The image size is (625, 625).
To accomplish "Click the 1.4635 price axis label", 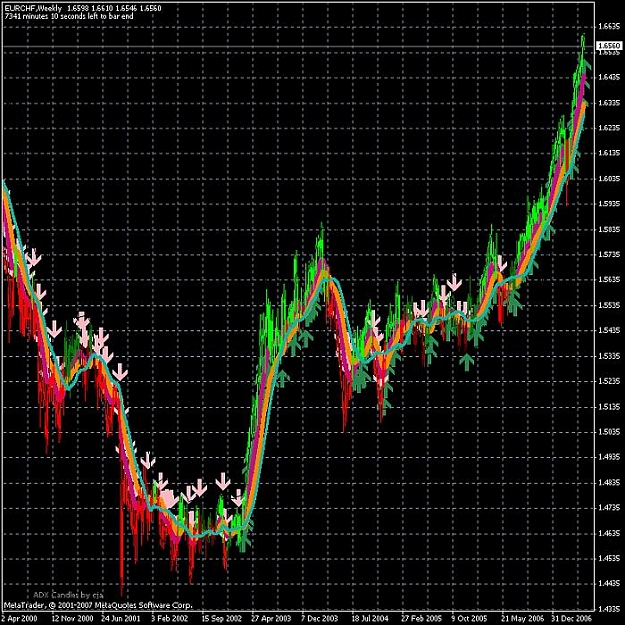I will (x=609, y=533).
